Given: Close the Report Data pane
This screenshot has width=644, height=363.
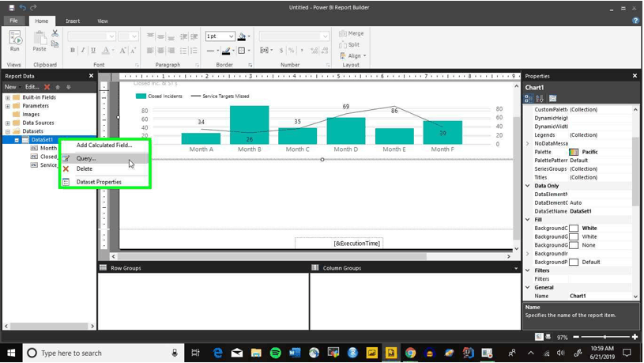Looking at the screenshot, I should [91, 76].
